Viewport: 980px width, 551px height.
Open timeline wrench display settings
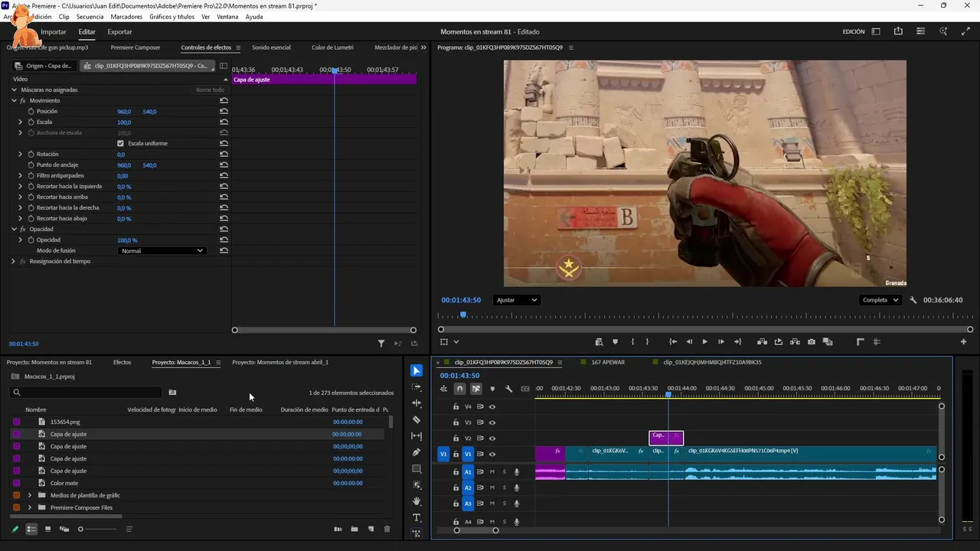(508, 389)
